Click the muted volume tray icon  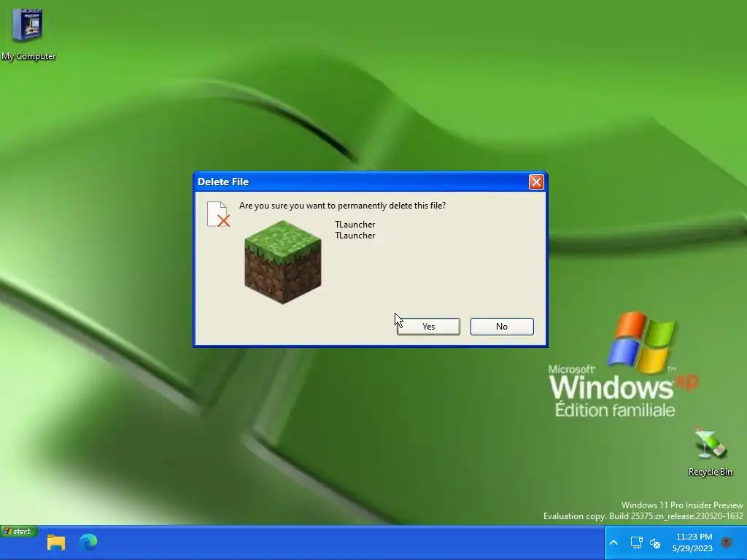(656, 542)
